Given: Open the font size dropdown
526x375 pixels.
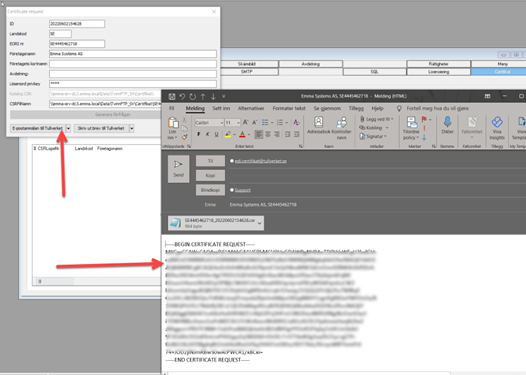Looking at the screenshot, I should point(238,123).
